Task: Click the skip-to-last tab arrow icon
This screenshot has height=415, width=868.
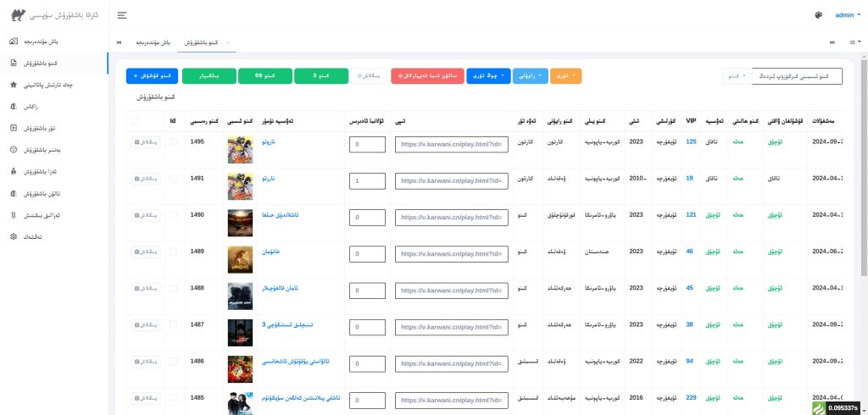Action: coord(832,42)
